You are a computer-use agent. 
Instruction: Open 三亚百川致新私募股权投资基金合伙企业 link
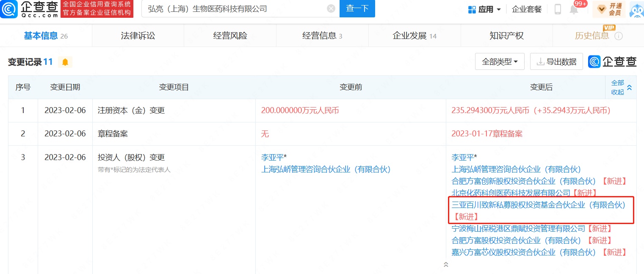pyautogui.click(x=538, y=205)
